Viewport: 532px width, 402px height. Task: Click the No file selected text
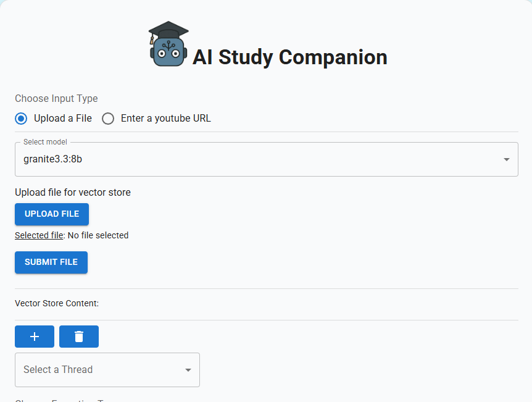(x=98, y=235)
